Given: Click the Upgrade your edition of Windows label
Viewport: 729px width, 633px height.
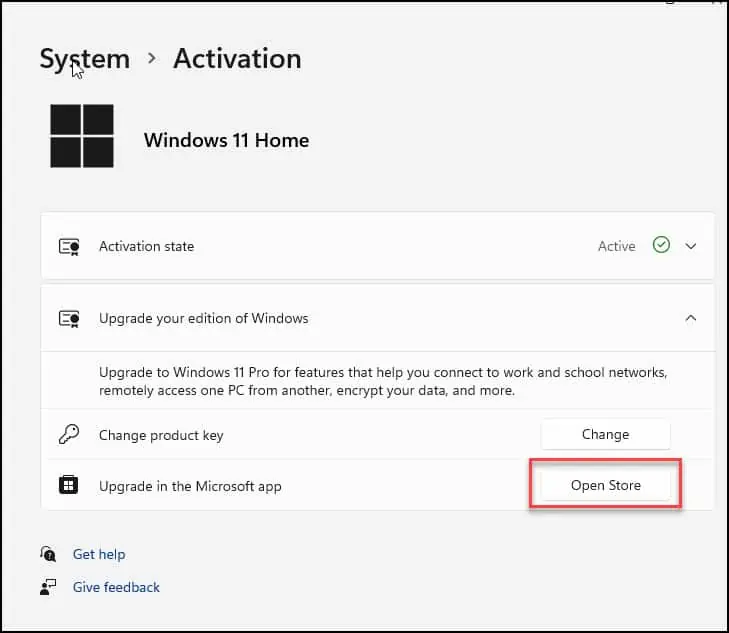Looking at the screenshot, I should pos(204,319).
